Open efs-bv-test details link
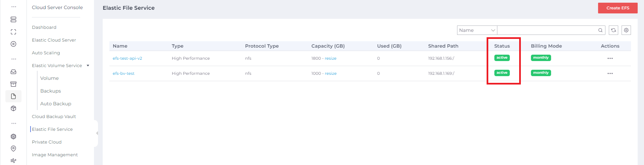The image size is (644, 165). 123,73
